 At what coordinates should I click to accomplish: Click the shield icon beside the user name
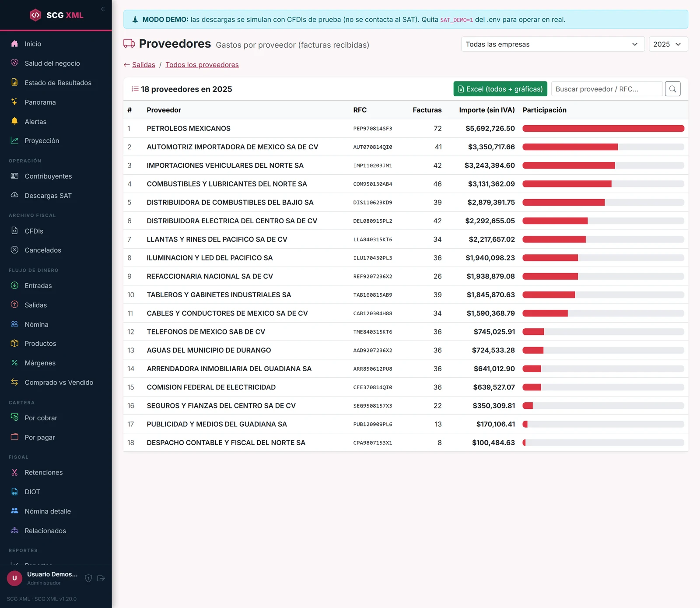[88, 578]
